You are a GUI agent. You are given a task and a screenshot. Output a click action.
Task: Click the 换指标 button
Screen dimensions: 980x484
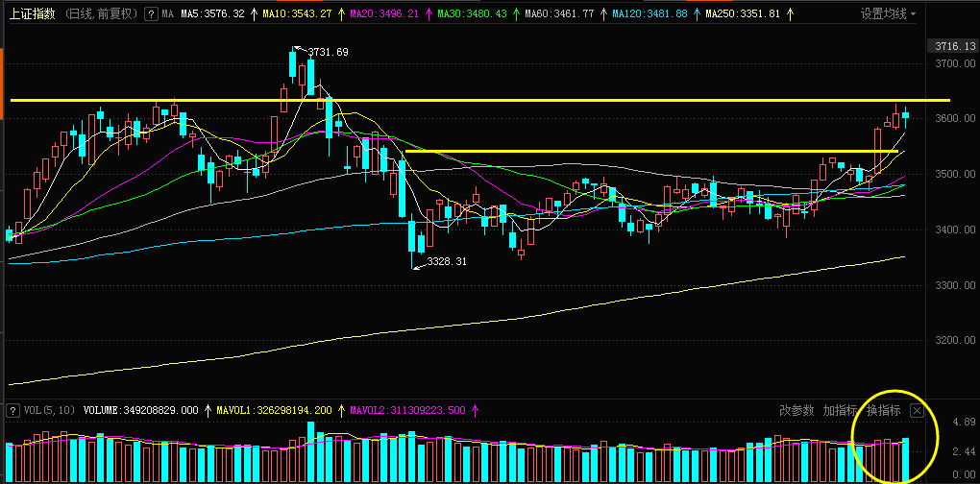884,410
